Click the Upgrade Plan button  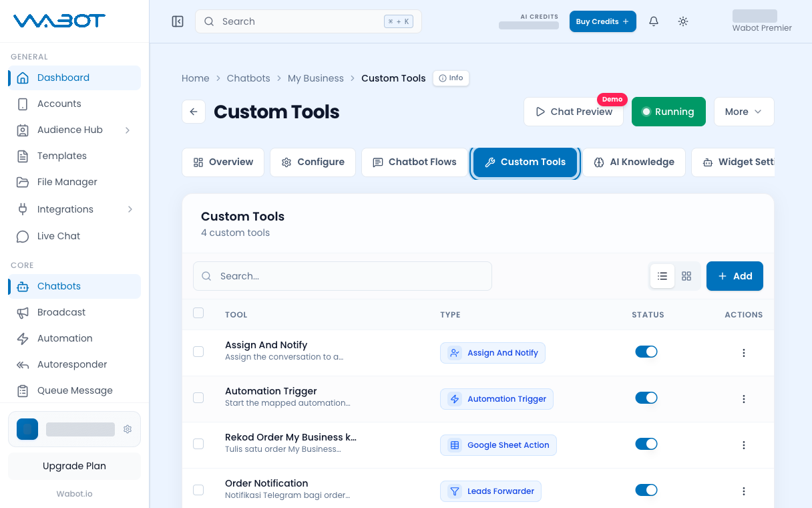(x=74, y=466)
